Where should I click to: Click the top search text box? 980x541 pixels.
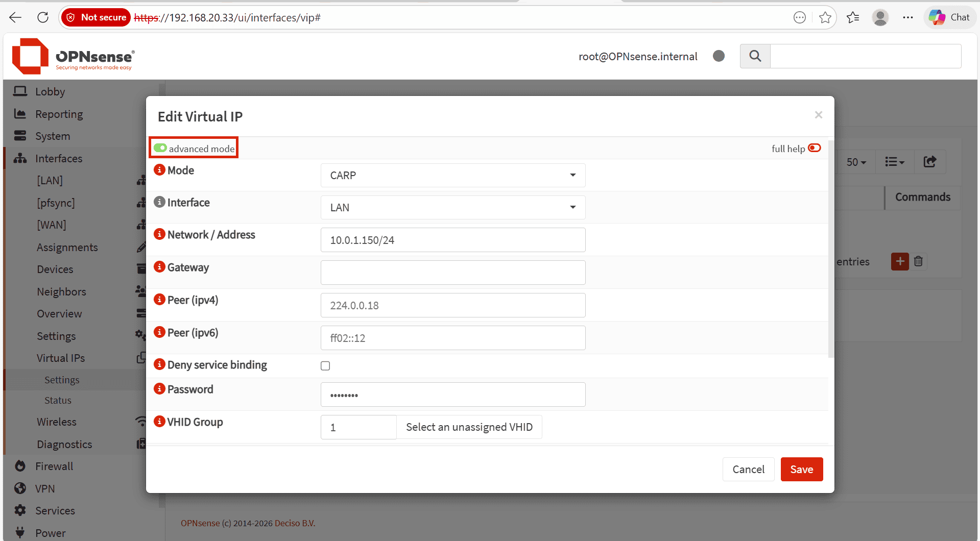click(x=866, y=56)
